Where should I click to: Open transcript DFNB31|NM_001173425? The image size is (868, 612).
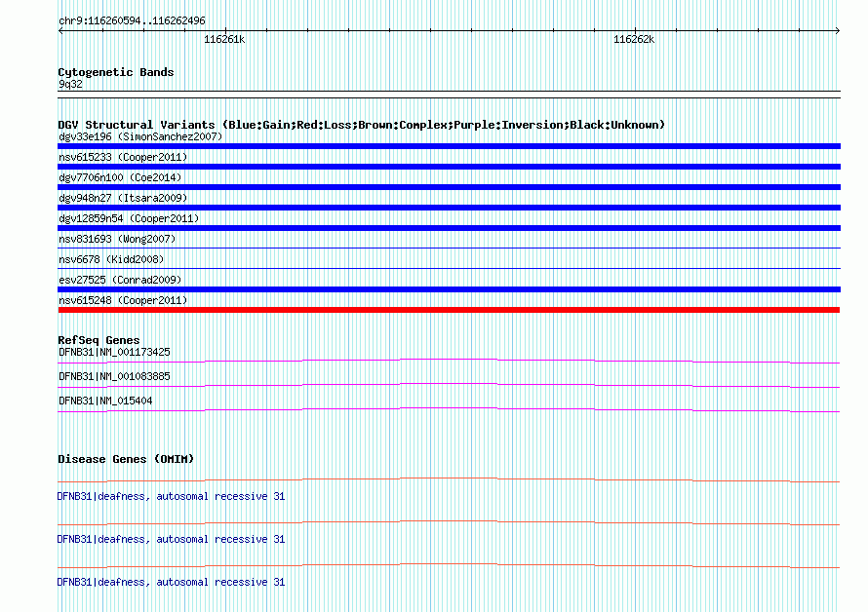point(114,352)
